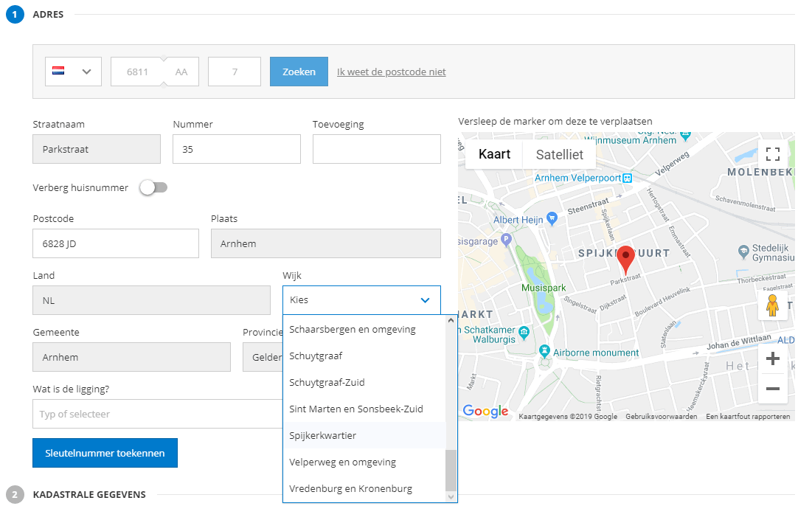Screen dimensions: 812x506
Task: Select 'Schaarsbergen en omgeving' from Wijk list
Action: click(364, 330)
